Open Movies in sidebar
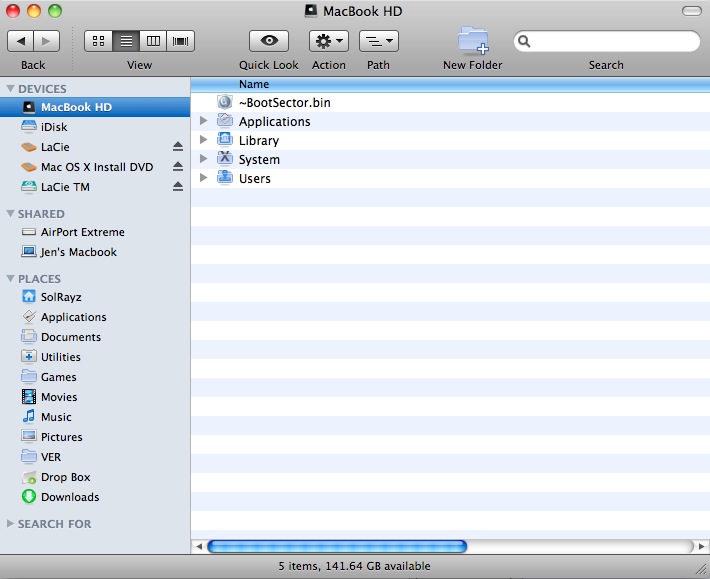The height and width of the screenshot is (579, 710). (95, 397)
